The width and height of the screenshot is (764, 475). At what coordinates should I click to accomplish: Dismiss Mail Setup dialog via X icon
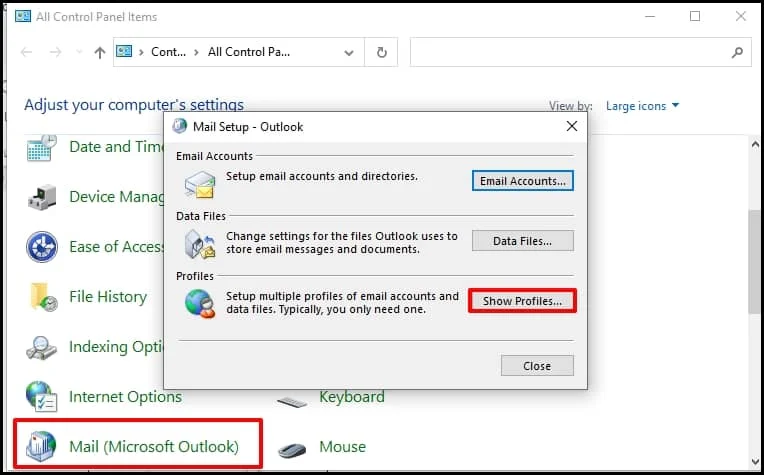(x=572, y=126)
